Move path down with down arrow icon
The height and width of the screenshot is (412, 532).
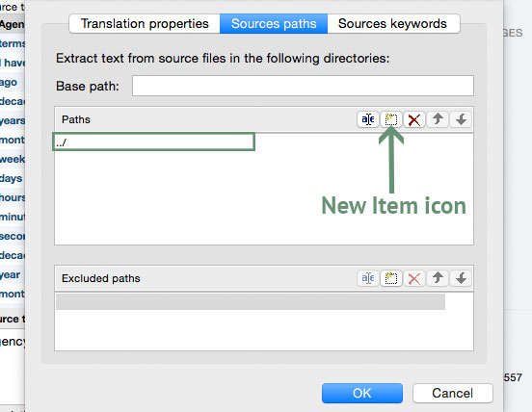pos(461,119)
